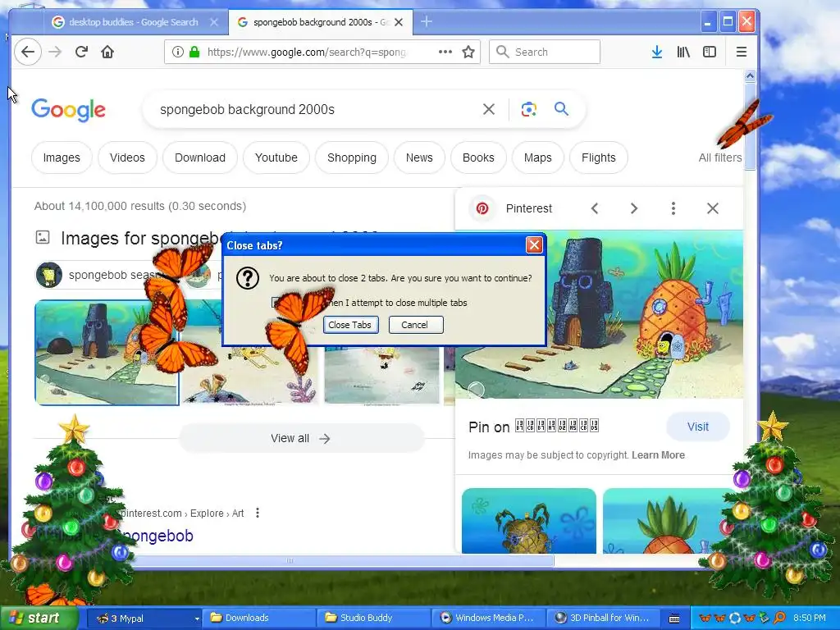Image resolution: width=840 pixels, height=630 pixels.
Task: Go to previous image in Pinterest panel
Action: click(595, 208)
